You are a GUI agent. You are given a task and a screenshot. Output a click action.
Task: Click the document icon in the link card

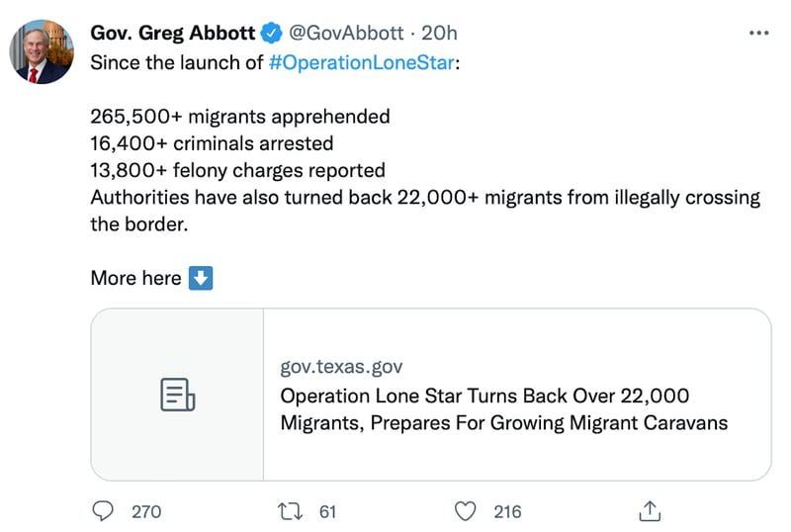tap(177, 395)
